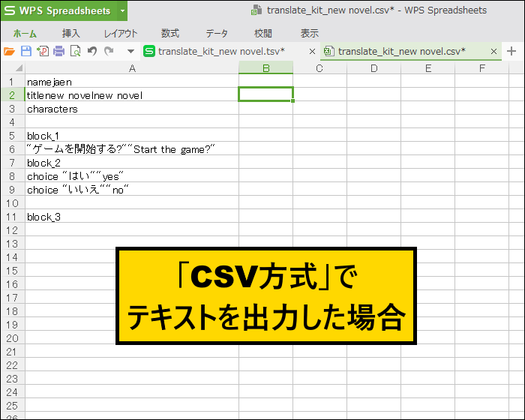Expand the quick access toolbar dropdown arrow
The width and height of the screenshot is (525, 420).
click(130, 51)
